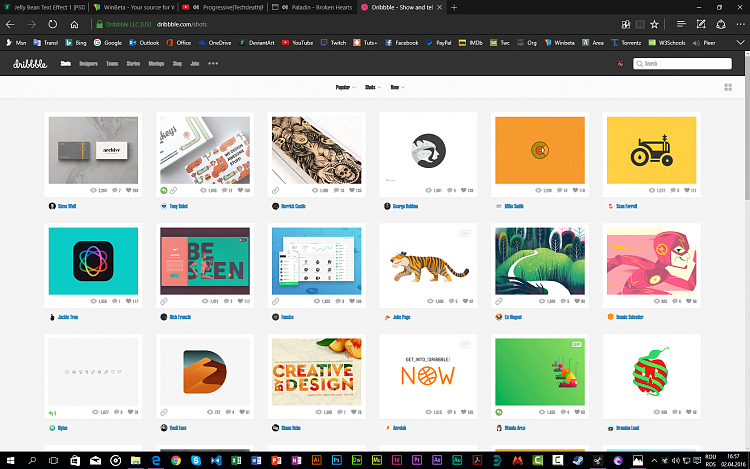The height and width of the screenshot is (469, 750).
Task: Expand the Popular sort dropdown
Action: click(345, 87)
